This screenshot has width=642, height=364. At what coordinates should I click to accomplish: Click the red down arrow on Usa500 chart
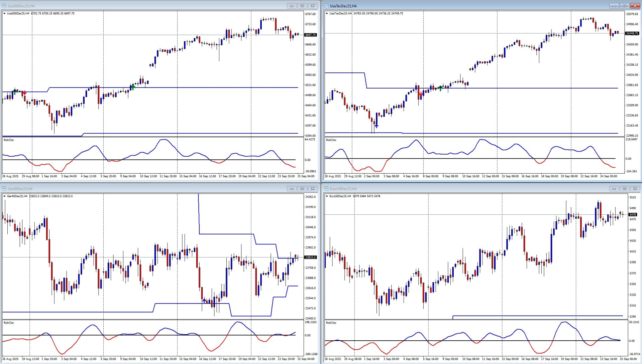pos(24,93)
